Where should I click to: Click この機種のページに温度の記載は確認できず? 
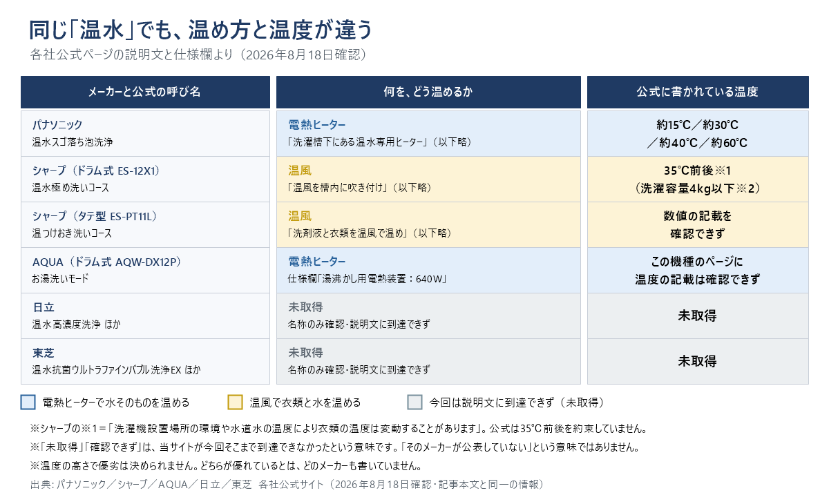coord(698,270)
